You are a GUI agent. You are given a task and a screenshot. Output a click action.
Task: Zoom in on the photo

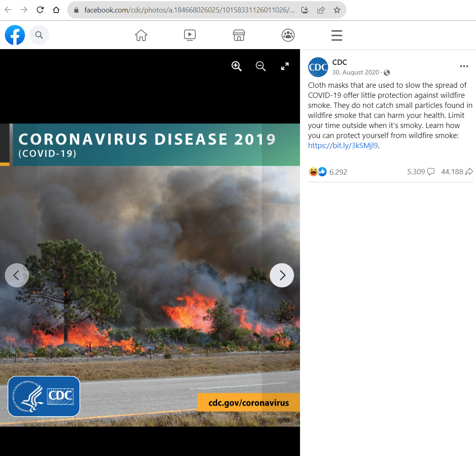click(236, 66)
